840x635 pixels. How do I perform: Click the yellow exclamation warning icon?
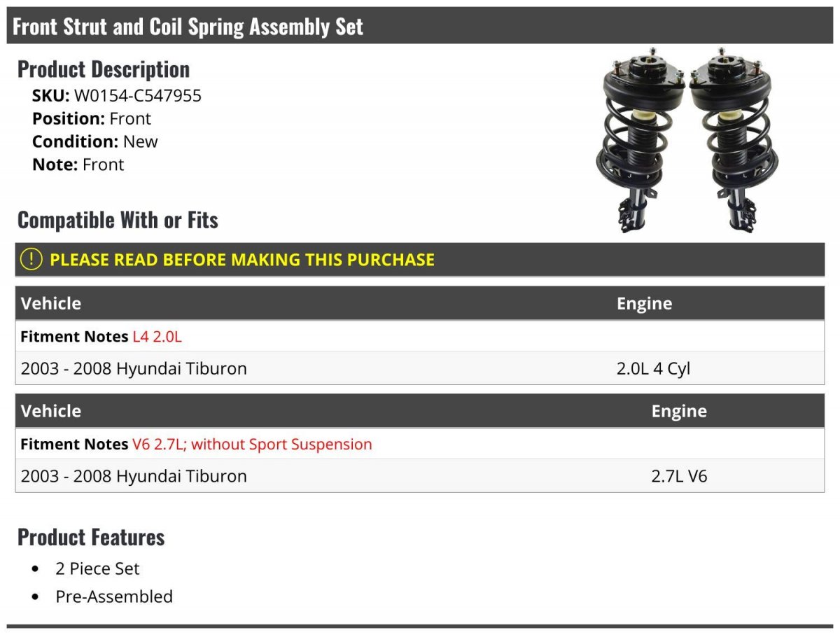pyautogui.click(x=31, y=259)
